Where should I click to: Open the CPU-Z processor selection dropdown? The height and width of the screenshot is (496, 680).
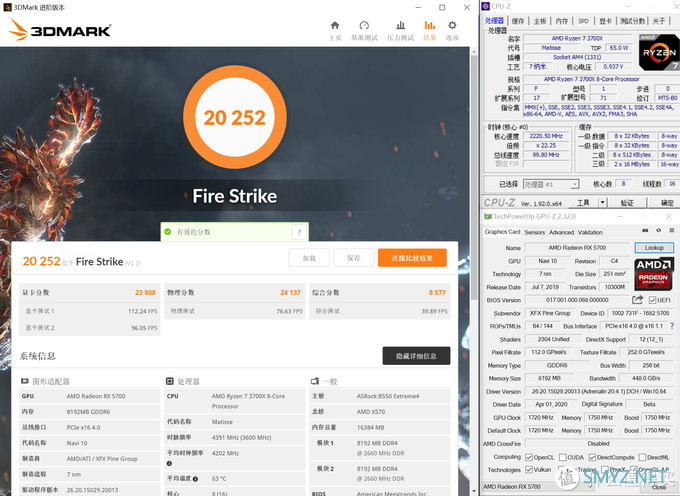point(551,184)
